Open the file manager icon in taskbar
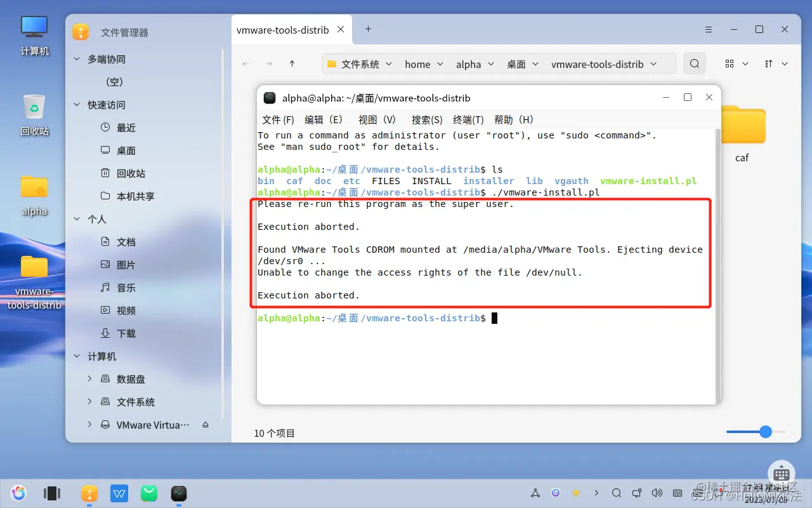The height and width of the screenshot is (508, 812). pos(89,493)
